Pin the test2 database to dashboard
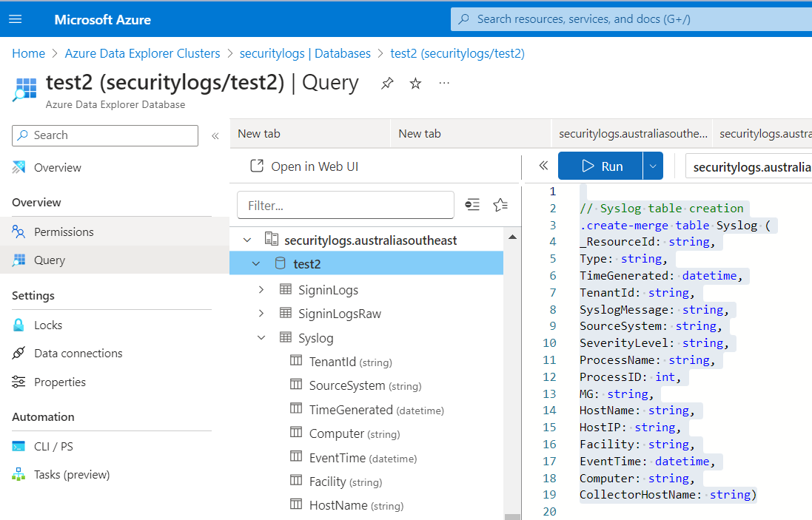Viewport: 812px width, 520px height. click(387, 84)
